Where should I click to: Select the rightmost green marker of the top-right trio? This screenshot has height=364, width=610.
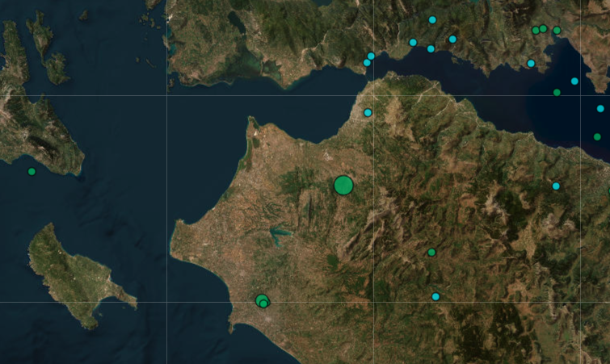(557, 31)
